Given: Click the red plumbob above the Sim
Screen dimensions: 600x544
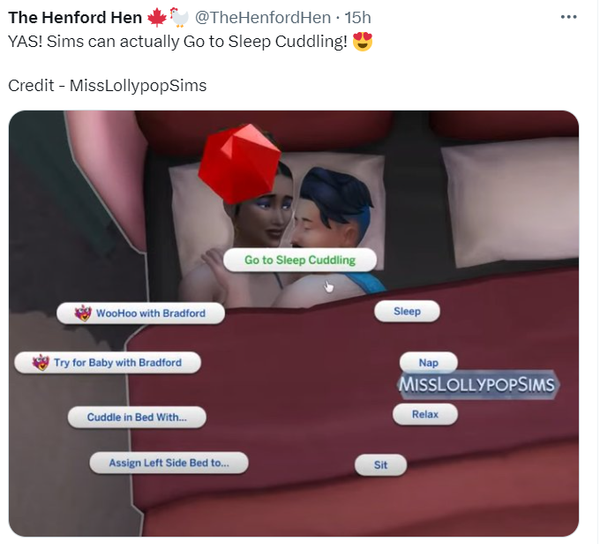Looking at the screenshot, I should coord(240,163).
